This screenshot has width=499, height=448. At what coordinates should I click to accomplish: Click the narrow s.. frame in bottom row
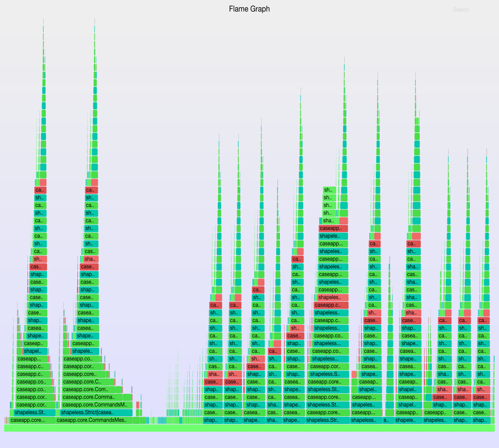(x=386, y=420)
